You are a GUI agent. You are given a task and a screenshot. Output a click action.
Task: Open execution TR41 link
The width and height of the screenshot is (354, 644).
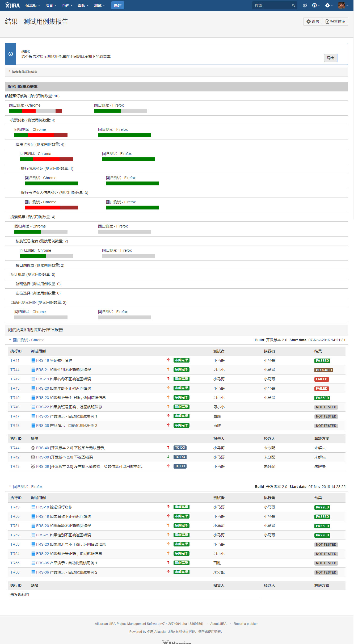(15, 360)
